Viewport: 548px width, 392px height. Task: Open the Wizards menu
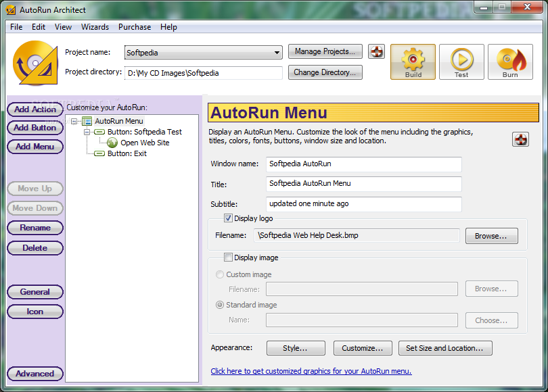[x=95, y=27]
